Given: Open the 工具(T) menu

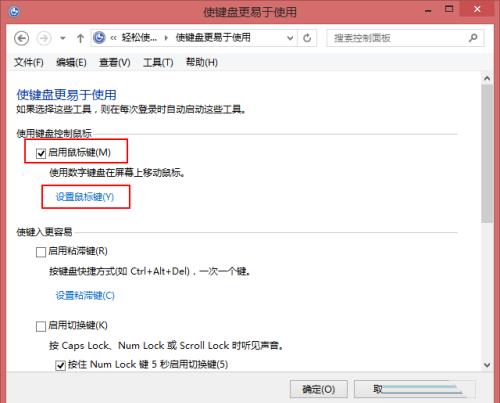Looking at the screenshot, I should (158, 62).
